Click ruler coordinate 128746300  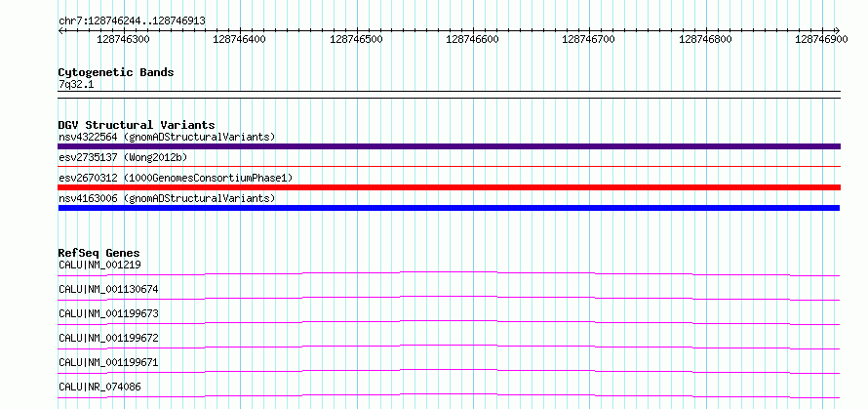coord(123,39)
